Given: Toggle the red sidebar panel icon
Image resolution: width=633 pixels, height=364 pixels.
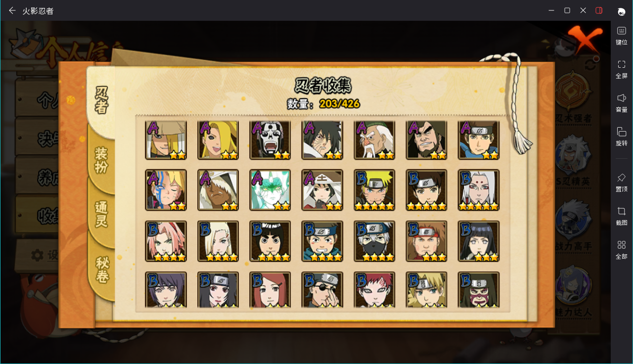Looking at the screenshot, I should (599, 10).
